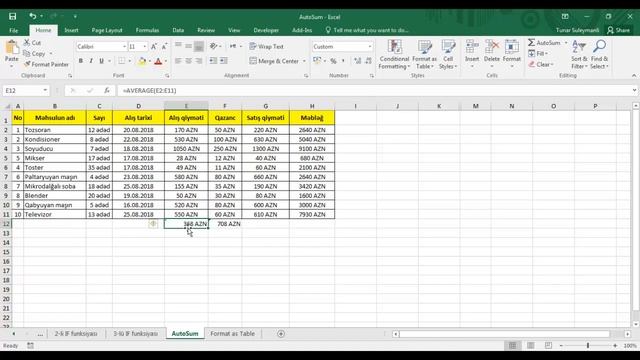640x360 pixels.
Task: Expand the AutoSum dropdown arrow
Action: (x=566, y=43)
